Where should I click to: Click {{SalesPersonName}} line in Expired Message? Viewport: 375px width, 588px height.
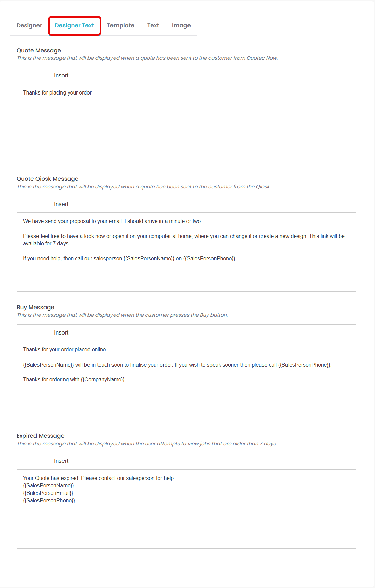coord(48,486)
